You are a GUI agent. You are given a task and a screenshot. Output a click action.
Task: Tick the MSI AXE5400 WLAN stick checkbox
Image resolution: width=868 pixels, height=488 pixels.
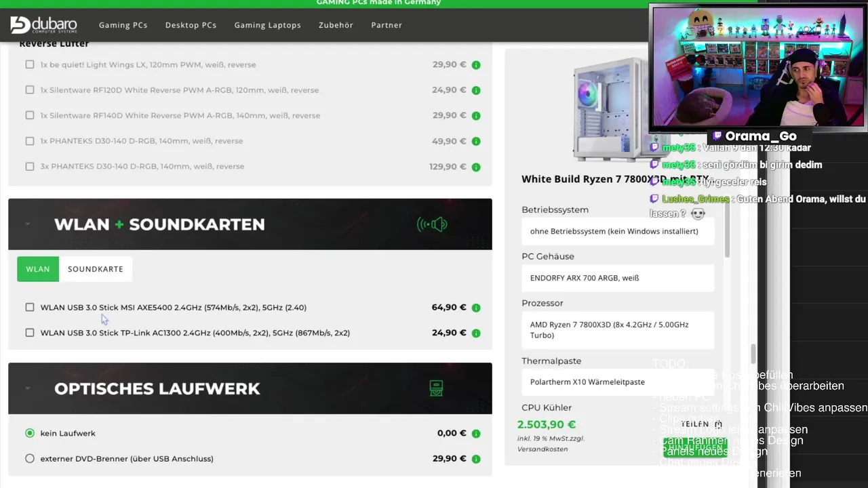click(30, 307)
